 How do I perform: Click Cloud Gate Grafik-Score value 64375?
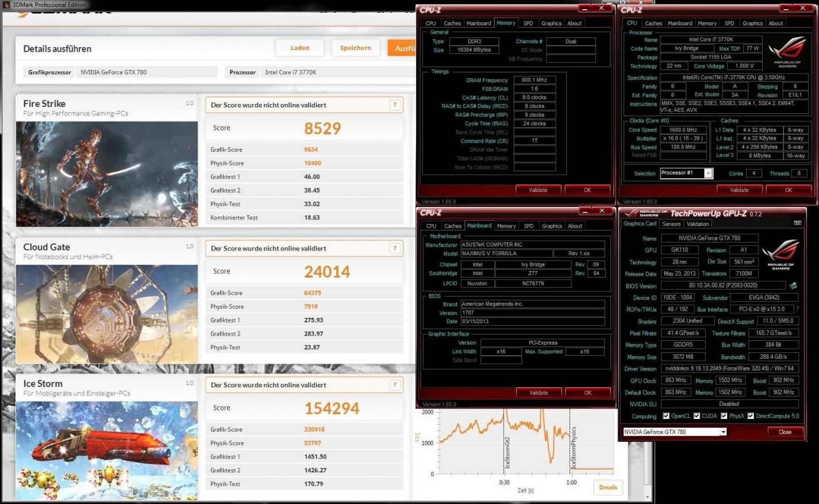(x=313, y=293)
